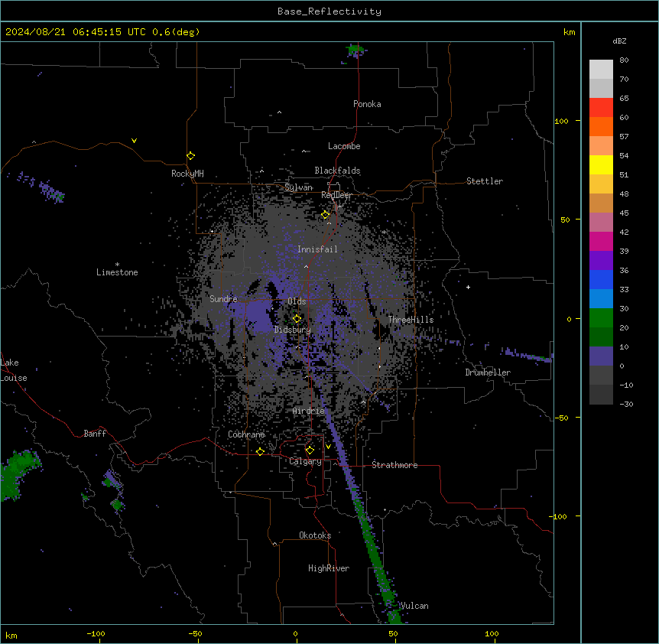Select the yellow diamond marker below RedDeer
659x644 pixels.
326,215
